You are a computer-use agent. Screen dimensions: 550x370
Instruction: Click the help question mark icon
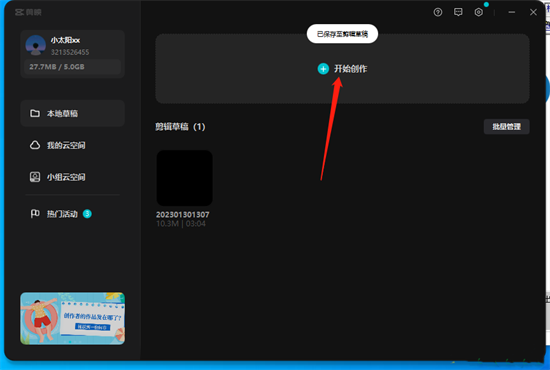point(437,12)
